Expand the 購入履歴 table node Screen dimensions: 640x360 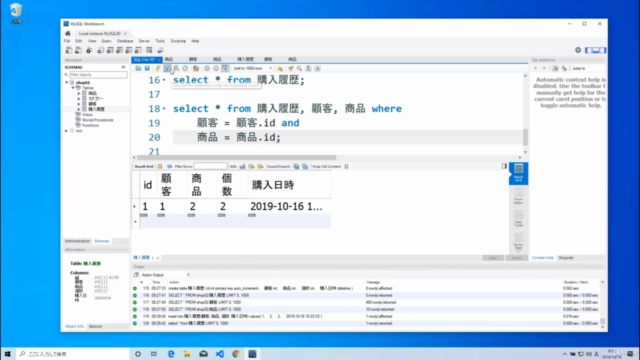79,109
